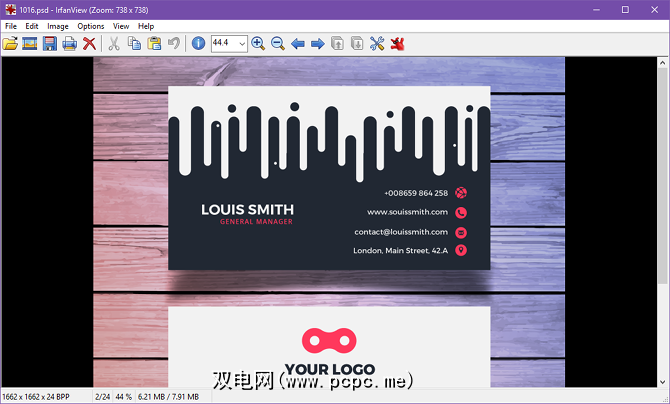Click the 44.4 zoom input field

[x=224, y=43]
